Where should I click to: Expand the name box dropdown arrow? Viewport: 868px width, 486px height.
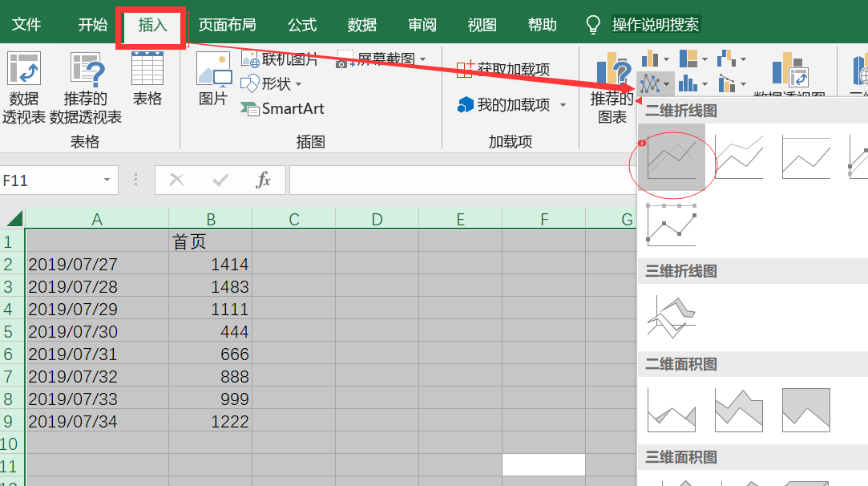click(107, 180)
